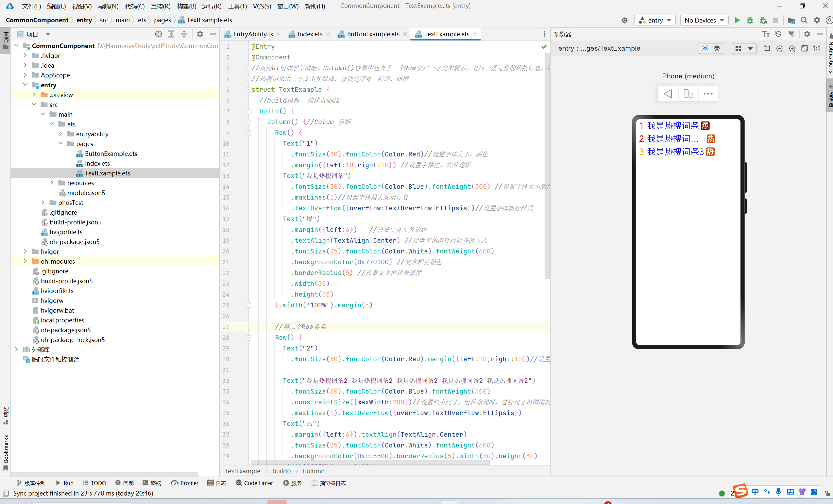This screenshot has height=504, width=833.
Task: Open Index.ets in project tree
Action: point(97,163)
